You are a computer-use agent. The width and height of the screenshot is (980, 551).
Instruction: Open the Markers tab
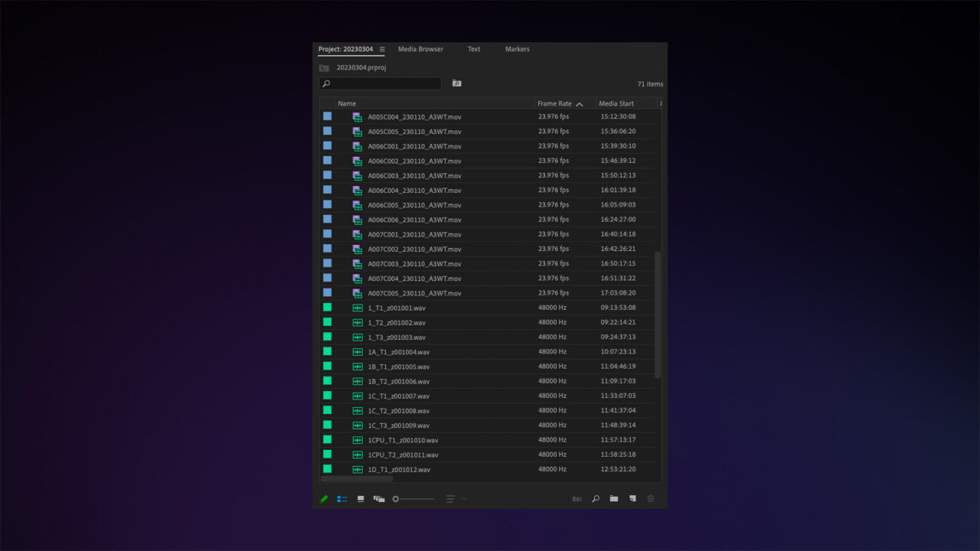pos(517,48)
